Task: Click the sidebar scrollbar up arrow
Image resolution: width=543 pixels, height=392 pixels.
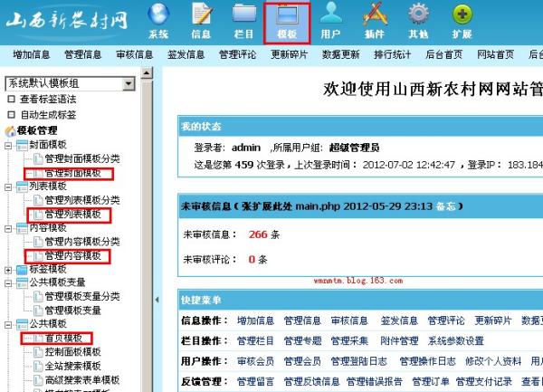Action: pyautogui.click(x=147, y=73)
